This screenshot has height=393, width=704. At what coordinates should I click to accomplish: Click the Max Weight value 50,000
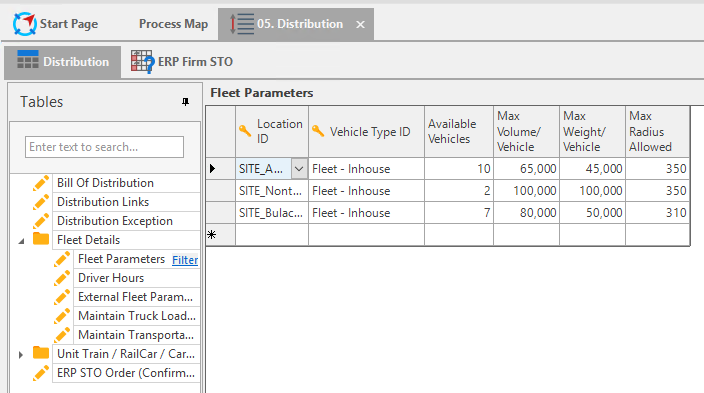593,213
